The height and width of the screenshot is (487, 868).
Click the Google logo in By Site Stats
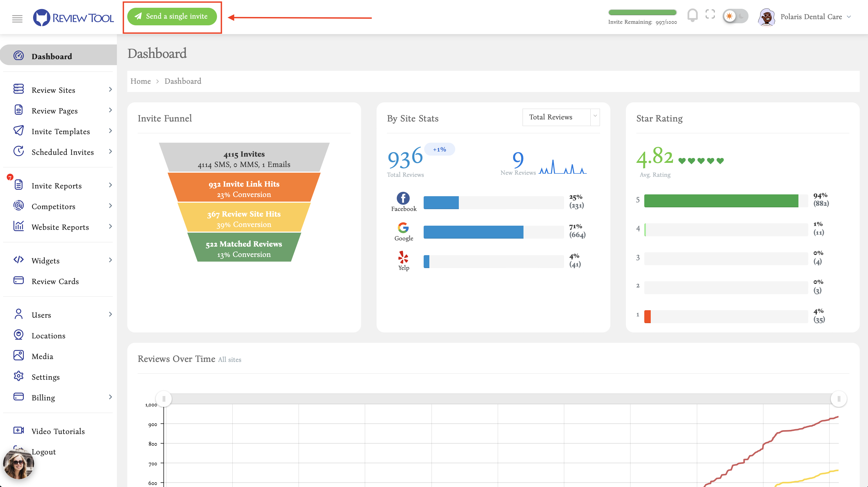pyautogui.click(x=403, y=228)
